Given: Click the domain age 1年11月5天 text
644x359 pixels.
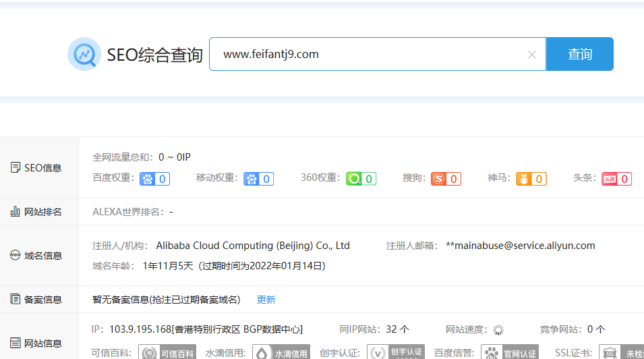Looking at the screenshot, I should 168,266.
